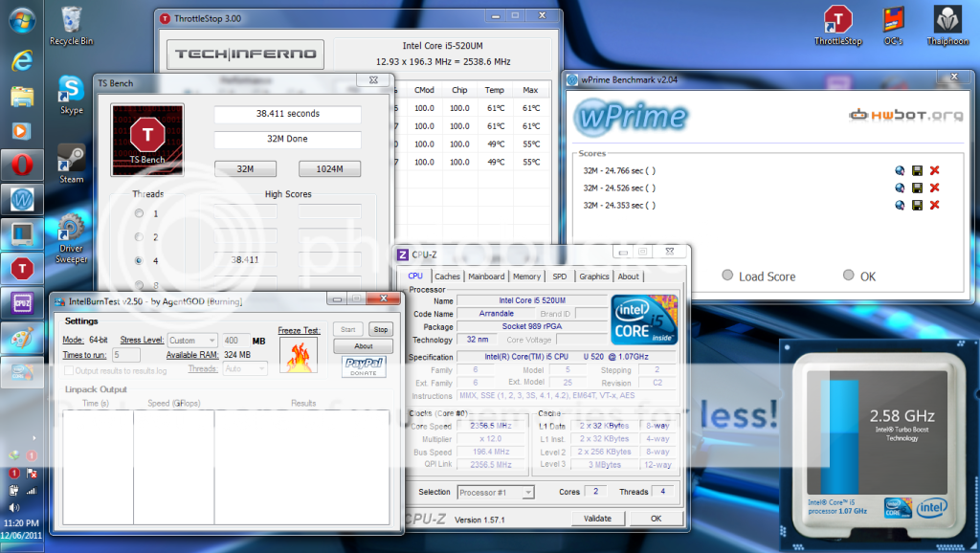
Task: Click the Times to run input field
Action: [126, 355]
